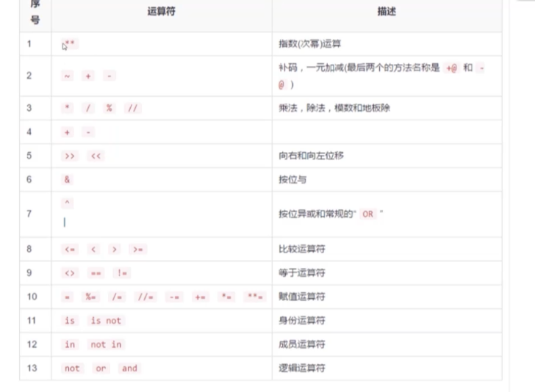Click the % modulo operator in row 3

coord(109,108)
